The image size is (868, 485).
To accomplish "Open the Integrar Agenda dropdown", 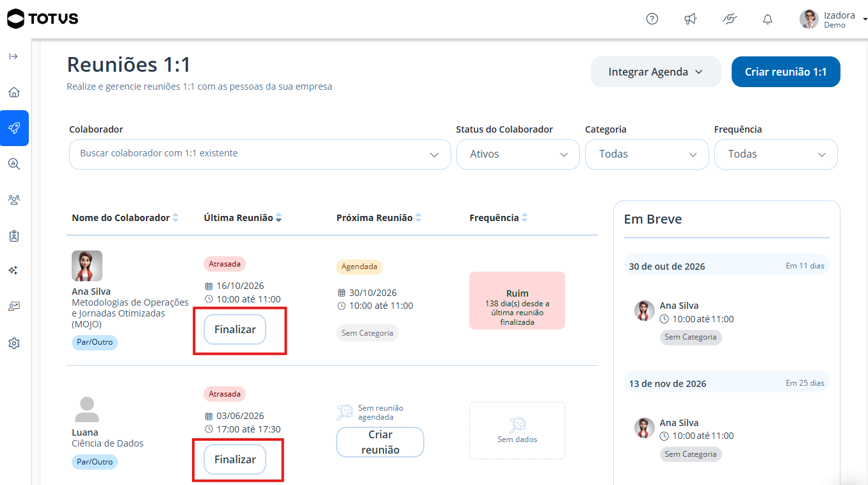I will click(656, 72).
